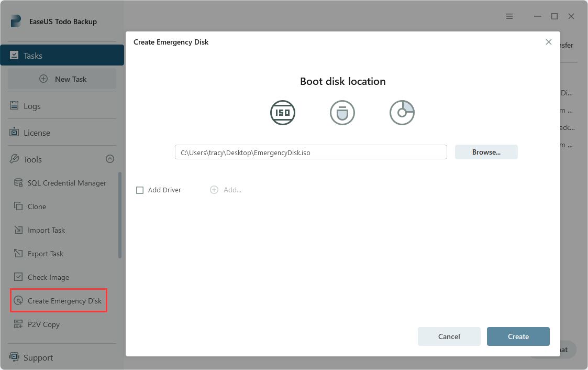Screen dimensions: 588x370
Task: Click the boot disk path field
Action: click(311, 153)
